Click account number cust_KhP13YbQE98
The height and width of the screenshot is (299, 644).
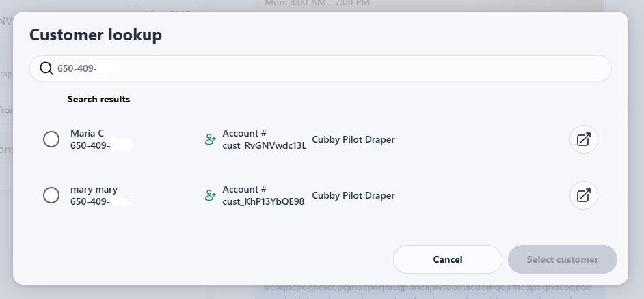pos(263,202)
